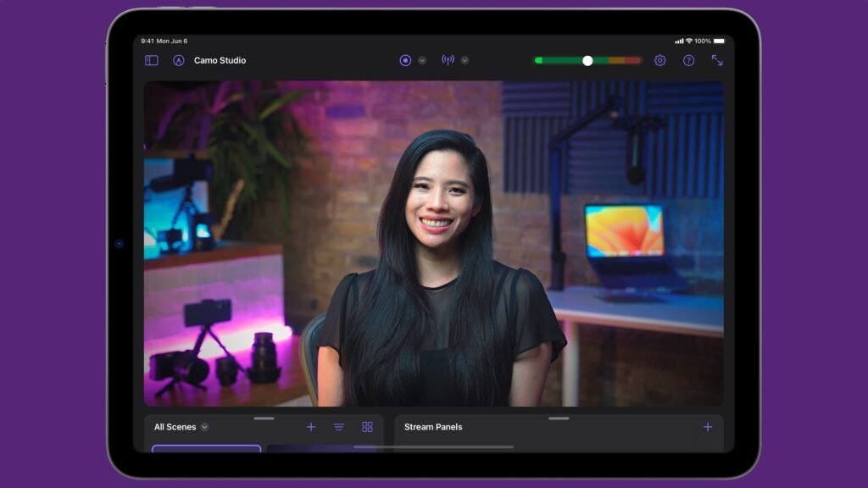The width and height of the screenshot is (868, 488).
Task: Add a new stream panel
Action: coord(708,427)
